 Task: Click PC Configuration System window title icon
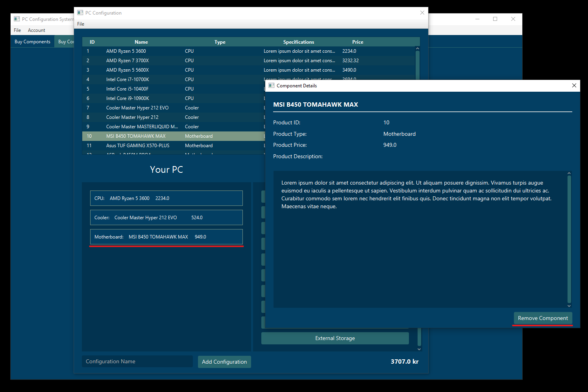[x=17, y=19]
